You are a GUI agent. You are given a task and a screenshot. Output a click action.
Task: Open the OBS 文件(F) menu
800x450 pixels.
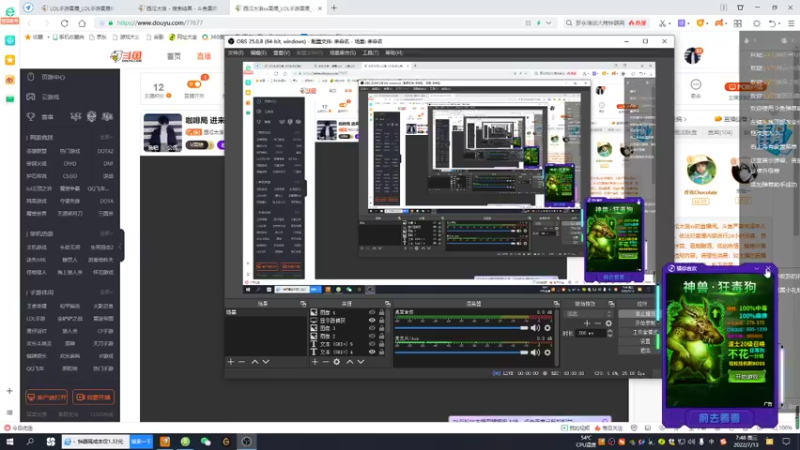click(x=235, y=53)
